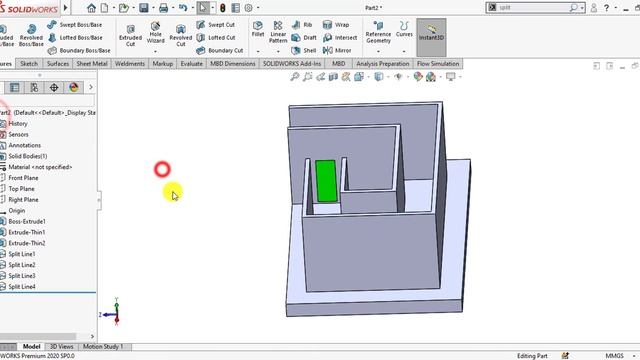Viewport: 640px width, 360px height.
Task: Switch to the Surfaces tab
Action: [58, 64]
